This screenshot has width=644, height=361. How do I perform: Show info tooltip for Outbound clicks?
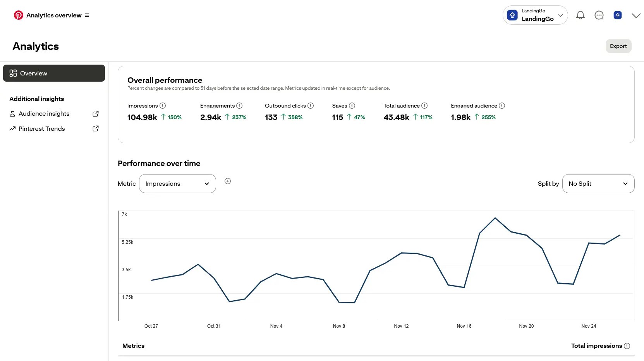point(311,106)
